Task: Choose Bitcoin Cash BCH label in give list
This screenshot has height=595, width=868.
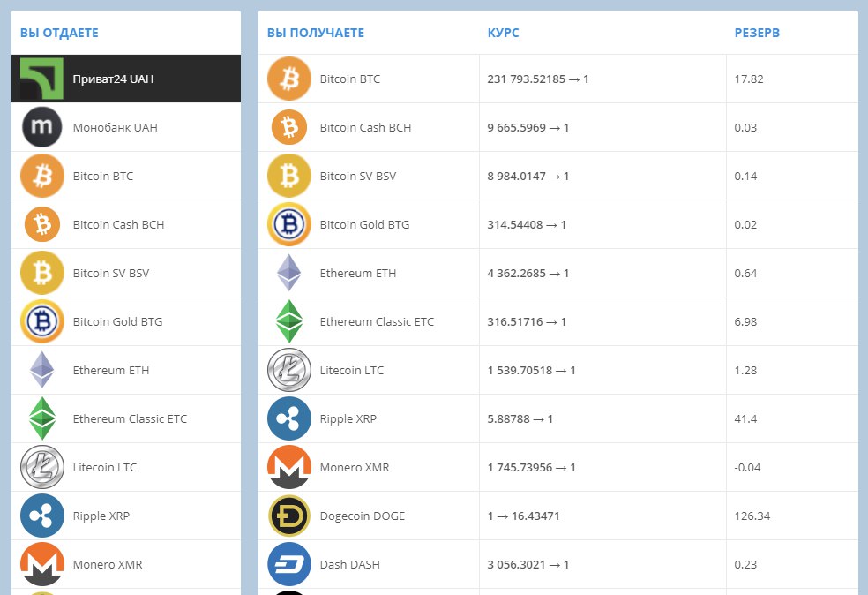Action: pyautogui.click(x=118, y=224)
